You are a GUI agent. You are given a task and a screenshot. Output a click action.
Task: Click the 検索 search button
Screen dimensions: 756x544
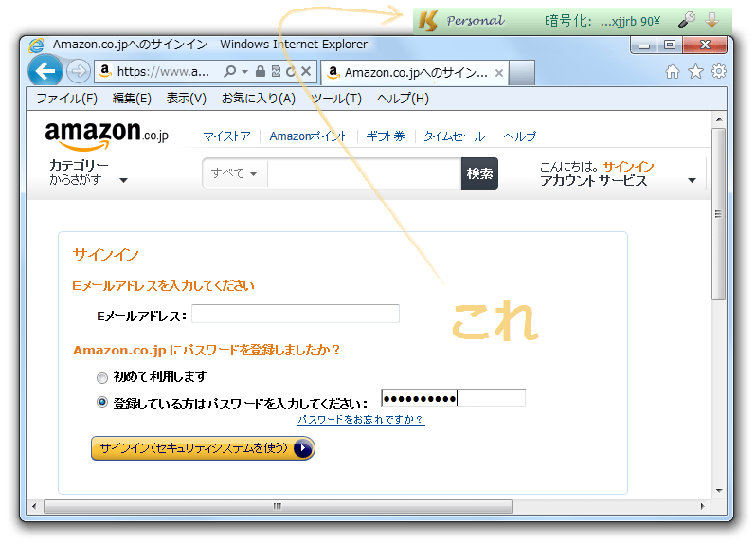479,173
